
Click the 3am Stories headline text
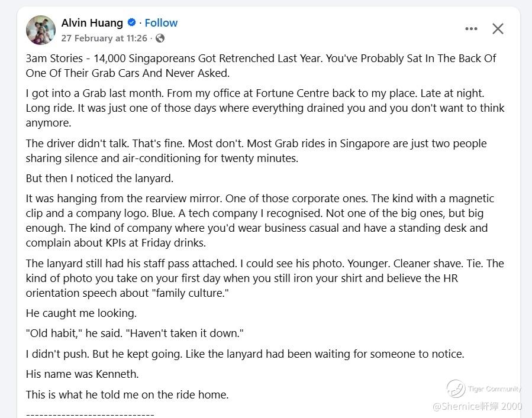pos(261,66)
